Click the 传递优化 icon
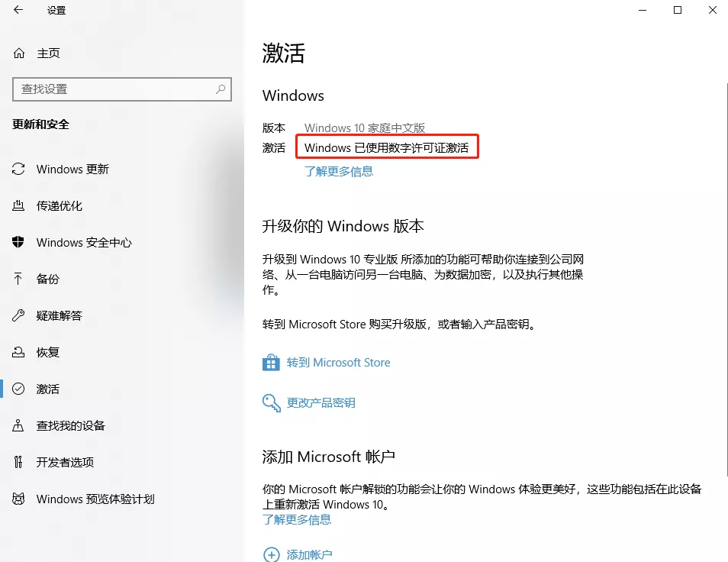The height and width of the screenshot is (562, 728). tap(19, 206)
